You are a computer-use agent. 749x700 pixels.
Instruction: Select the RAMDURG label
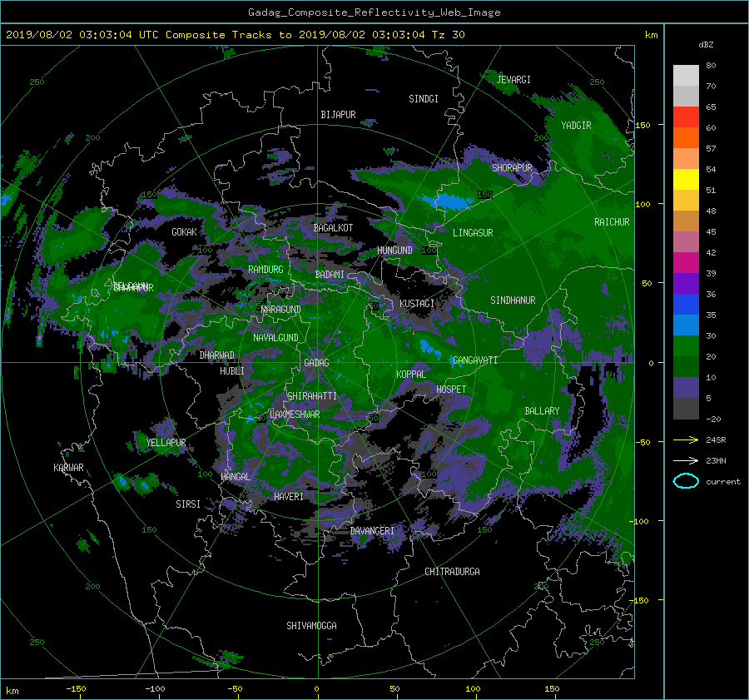[x=265, y=270]
